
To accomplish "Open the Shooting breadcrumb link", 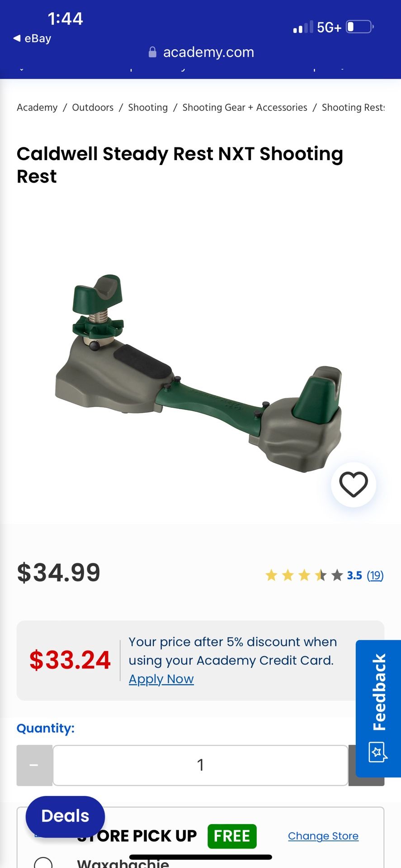I will [148, 108].
